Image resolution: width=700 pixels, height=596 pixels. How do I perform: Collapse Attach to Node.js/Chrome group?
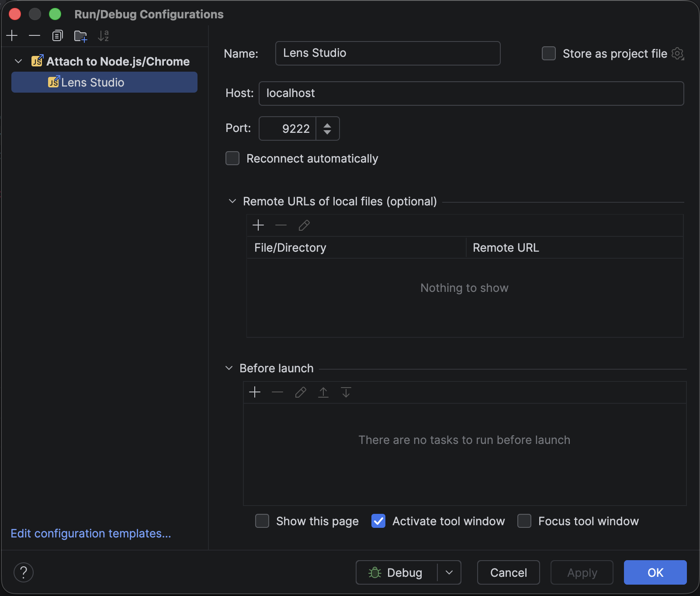point(18,61)
